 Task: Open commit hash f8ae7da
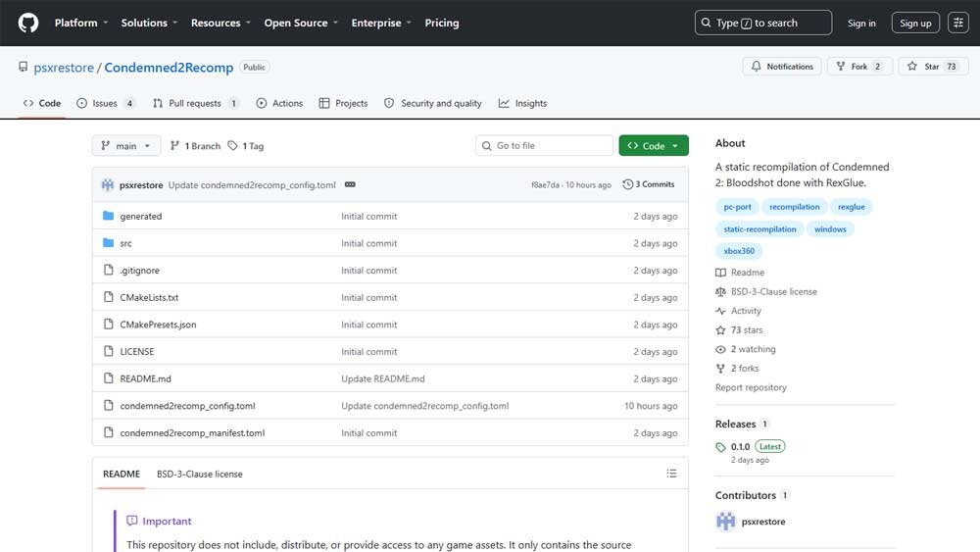(545, 185)
